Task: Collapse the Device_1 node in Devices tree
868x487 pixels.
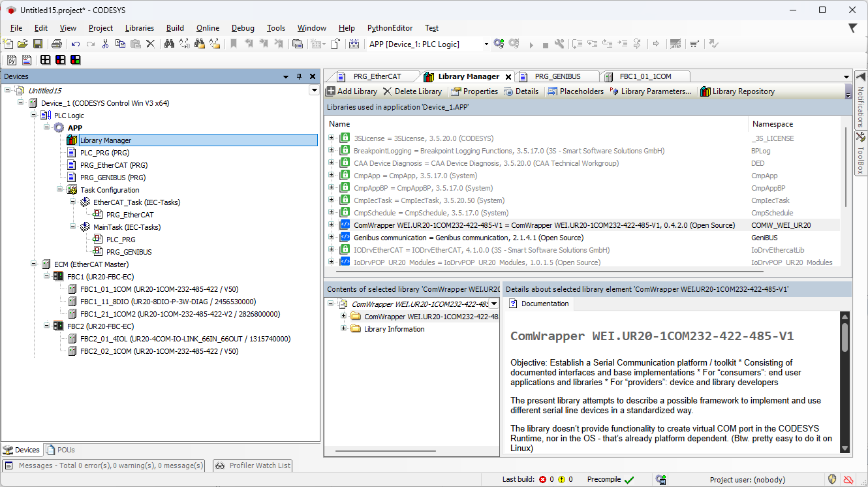Action: click(20, 103)
